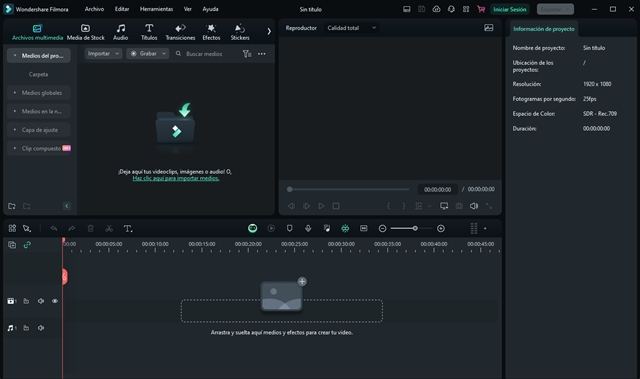Open the display monitor icon in player
The height and width of the screenshot is (379, 640).
(x=444, y=206)
